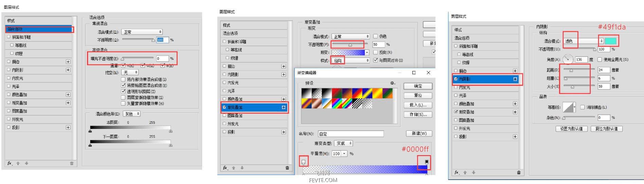Screen dimensions: 644x184
Task: Select the left opacity stop in Gradient Editor
Action: 304,162
